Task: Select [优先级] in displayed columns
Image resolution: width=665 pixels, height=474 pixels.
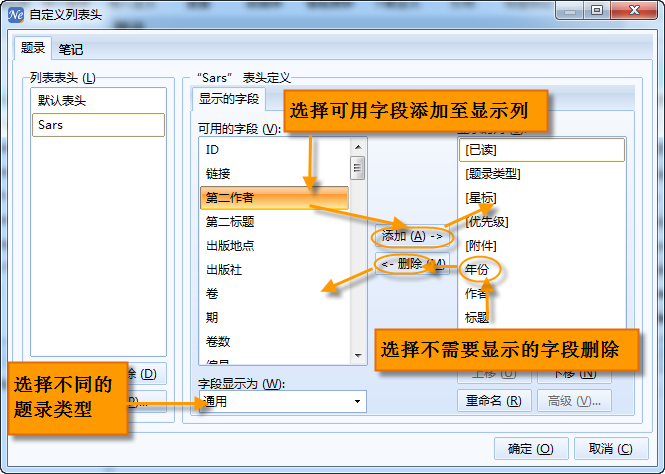Action: point(542,221)
